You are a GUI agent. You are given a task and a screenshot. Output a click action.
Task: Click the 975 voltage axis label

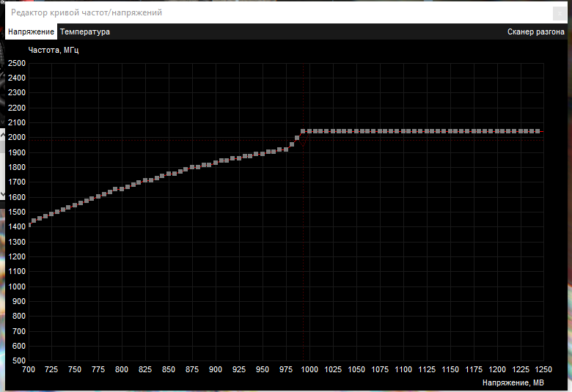pos(286,369)
